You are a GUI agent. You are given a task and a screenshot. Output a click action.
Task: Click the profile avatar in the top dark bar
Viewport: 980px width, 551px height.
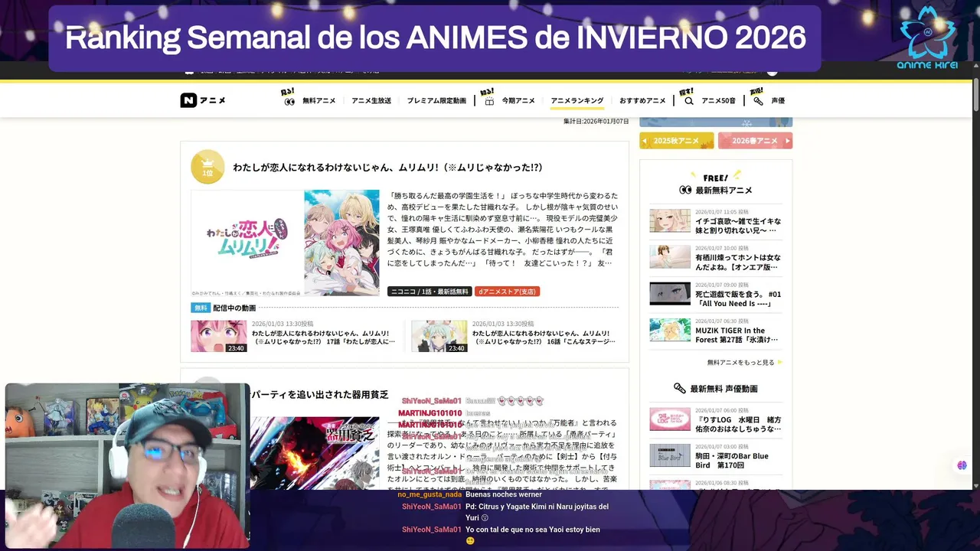[772, 70]
